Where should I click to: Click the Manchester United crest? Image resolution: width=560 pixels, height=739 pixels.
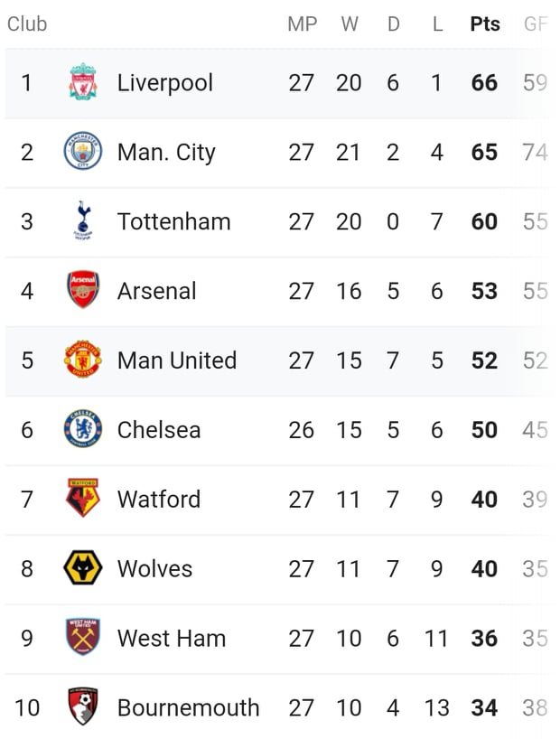pos(83,360)
